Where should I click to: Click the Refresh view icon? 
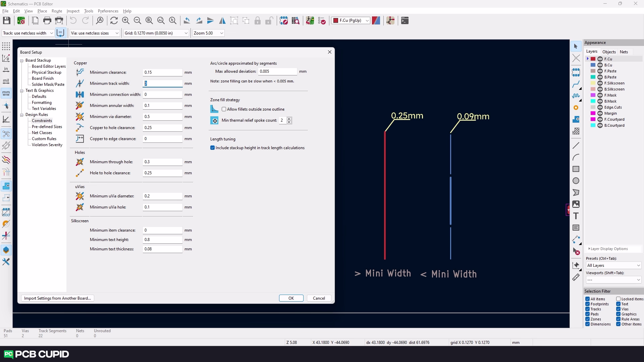point(114,21)
